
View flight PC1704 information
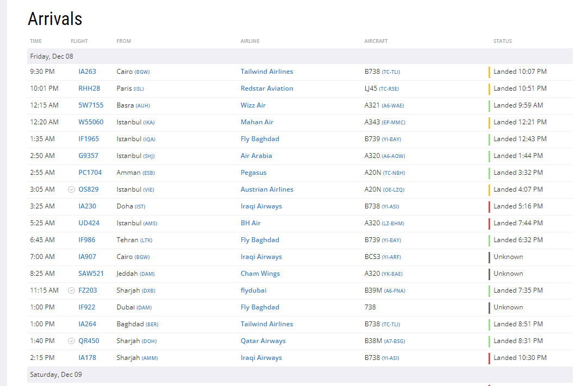tap(90, 173)
